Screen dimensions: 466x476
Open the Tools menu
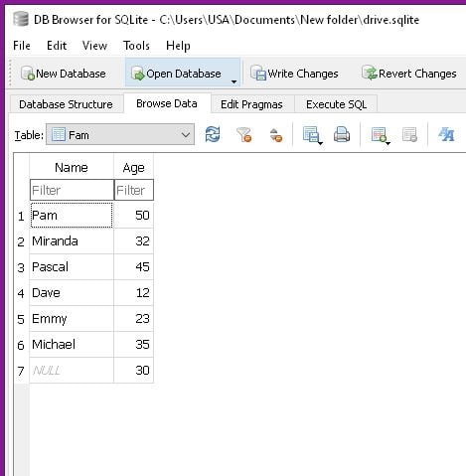(136, 46)
